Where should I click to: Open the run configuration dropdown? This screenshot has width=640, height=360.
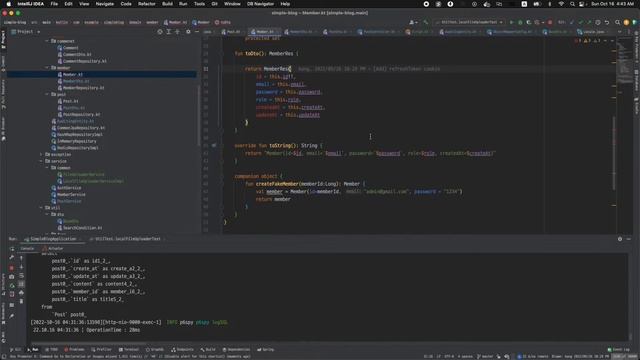click(469, 22)
